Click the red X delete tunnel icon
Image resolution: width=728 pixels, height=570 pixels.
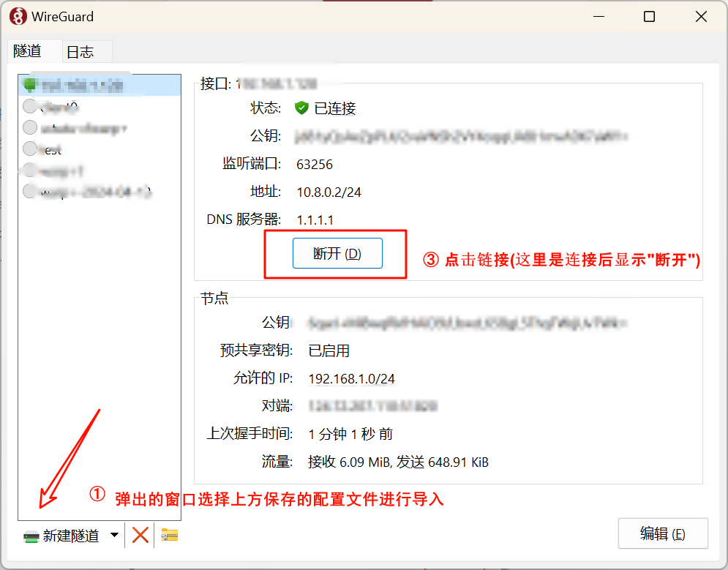(x=140, y=535)
